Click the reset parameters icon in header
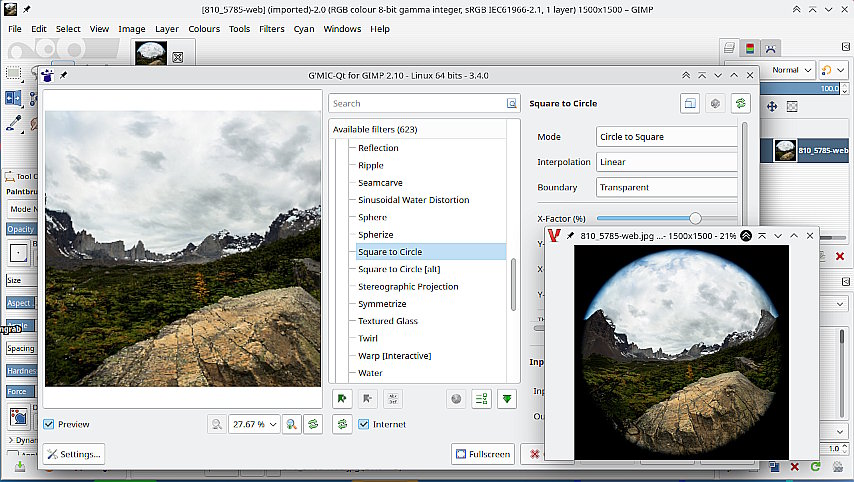The image size is (854, 482). coord(740,103)
